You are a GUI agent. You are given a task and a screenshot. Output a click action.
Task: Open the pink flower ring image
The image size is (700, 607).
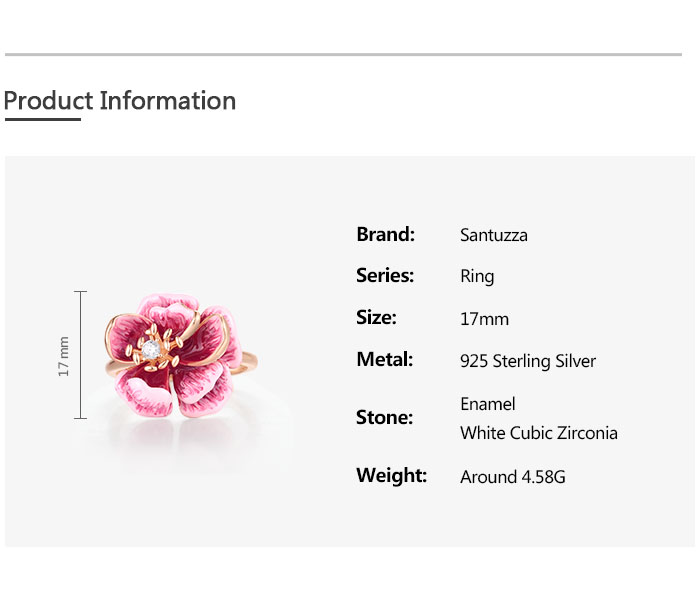point(170,355)
